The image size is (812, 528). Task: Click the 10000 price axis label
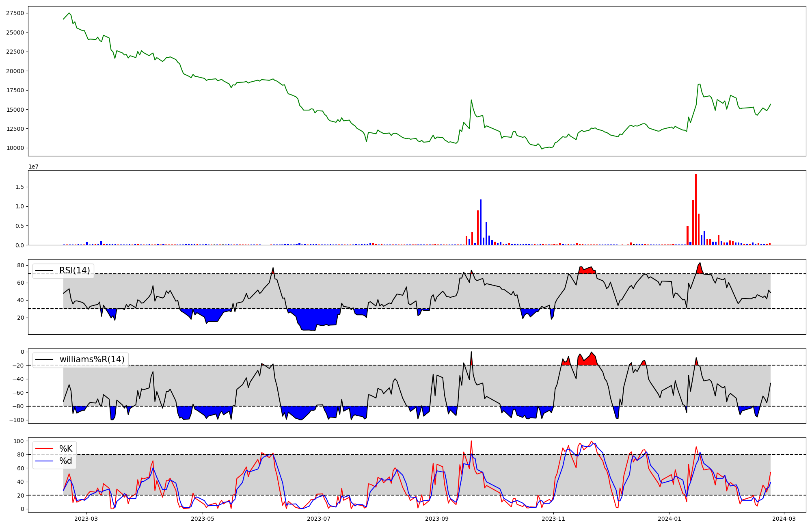15,148
